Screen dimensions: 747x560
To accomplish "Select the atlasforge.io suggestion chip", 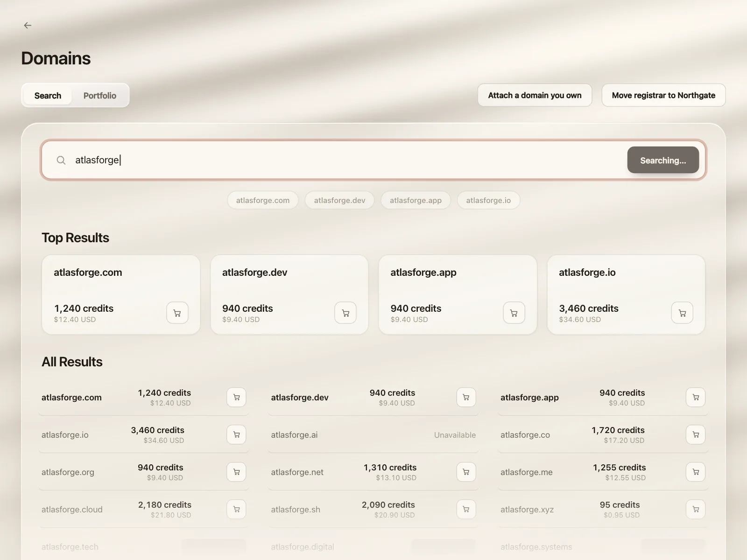I will tap(488, 200).
